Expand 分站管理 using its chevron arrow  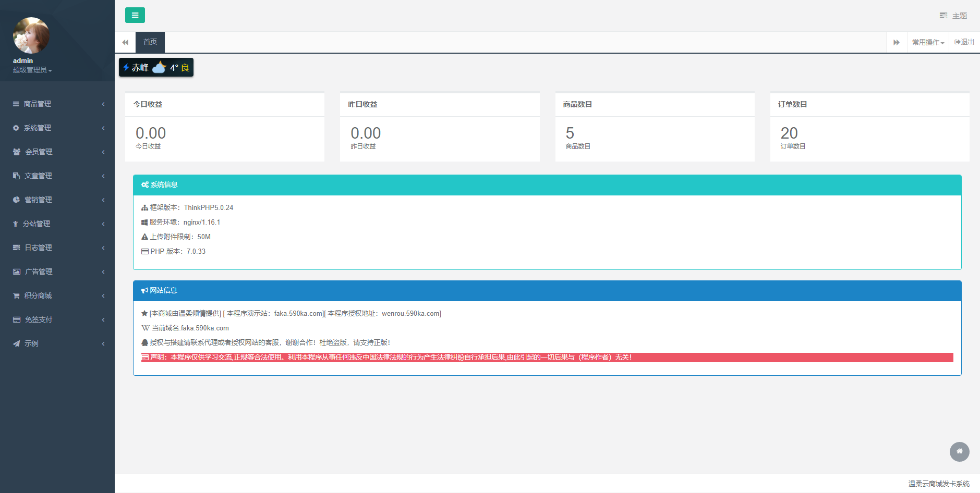click(x=103, y=224)
